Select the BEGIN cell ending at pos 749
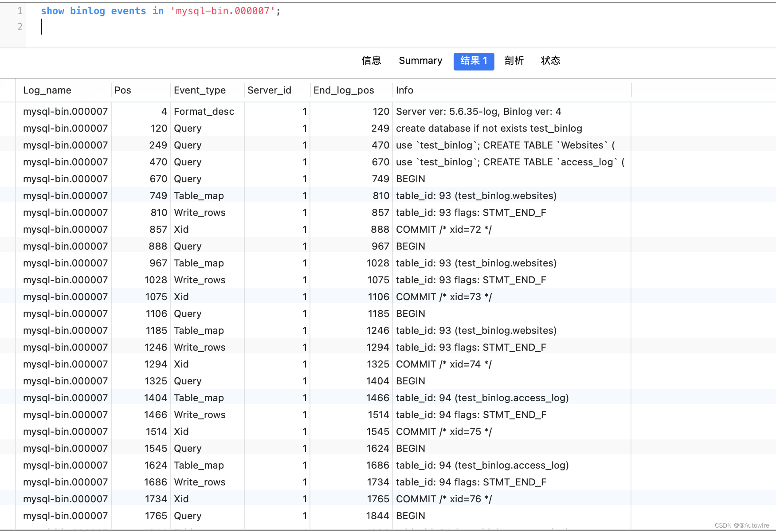Image resolution: width=776 pixels, height=532 pixels. tap(512, 179)
